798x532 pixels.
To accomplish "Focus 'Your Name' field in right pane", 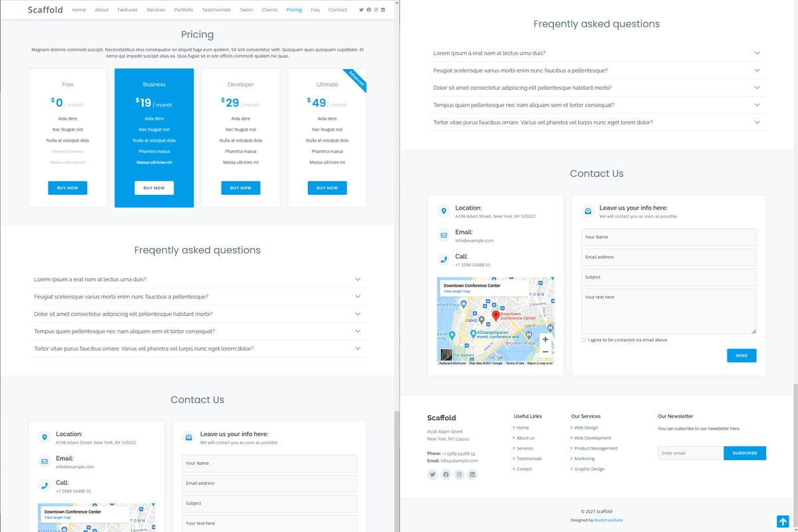I will tap(668, 237).
